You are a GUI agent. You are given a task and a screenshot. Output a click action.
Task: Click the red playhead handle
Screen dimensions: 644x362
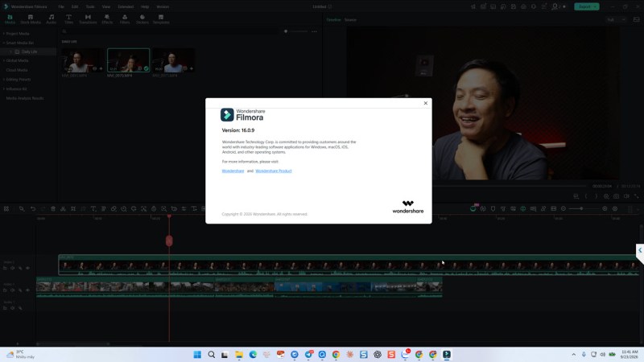click(169, 241)
